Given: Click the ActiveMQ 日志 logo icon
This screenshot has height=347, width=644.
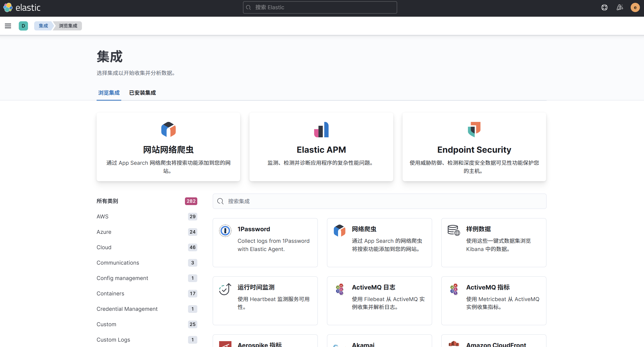Looking at the screenshot, I should click(339, 289).
